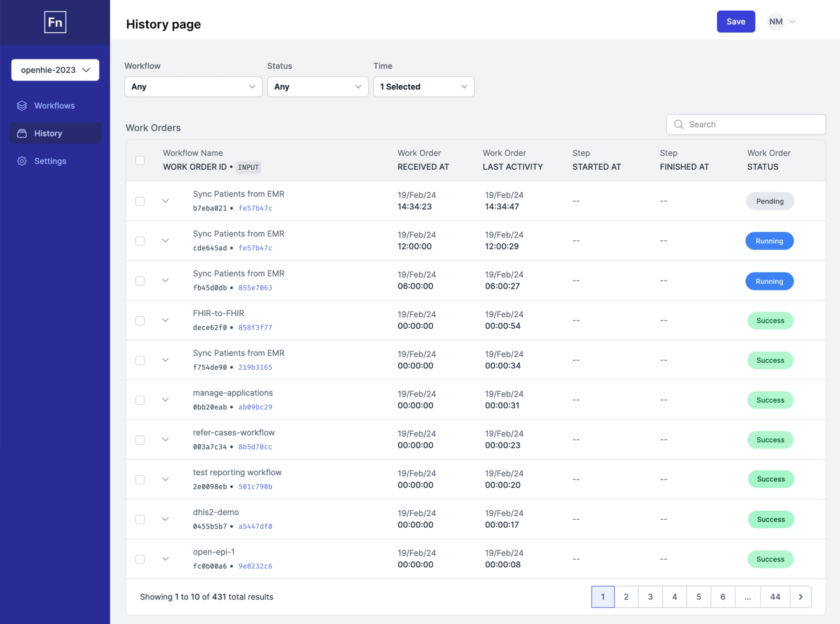Click the Workflows layers icon
Image resolution: width=840 pixels, height=624 pixels.
(22, 105)
